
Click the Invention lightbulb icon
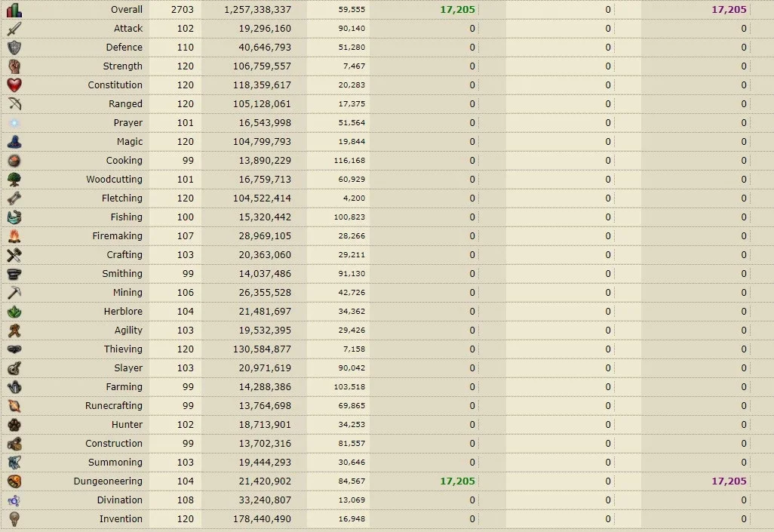tap(14, 518)
